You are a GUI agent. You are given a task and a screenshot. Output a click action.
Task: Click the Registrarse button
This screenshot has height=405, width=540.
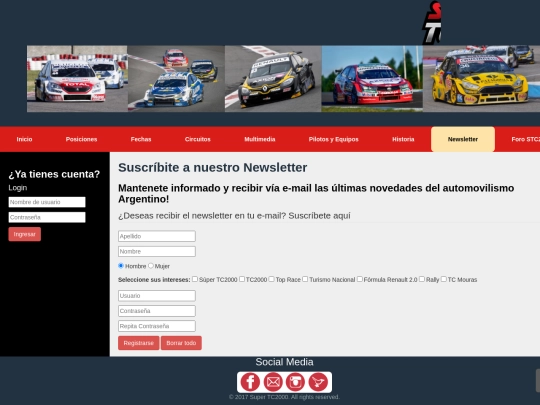click(138, 343)
